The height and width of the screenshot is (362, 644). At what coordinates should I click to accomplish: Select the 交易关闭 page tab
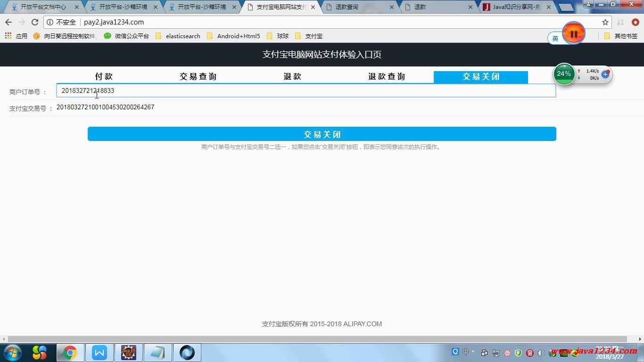click(x=481, y=77)
